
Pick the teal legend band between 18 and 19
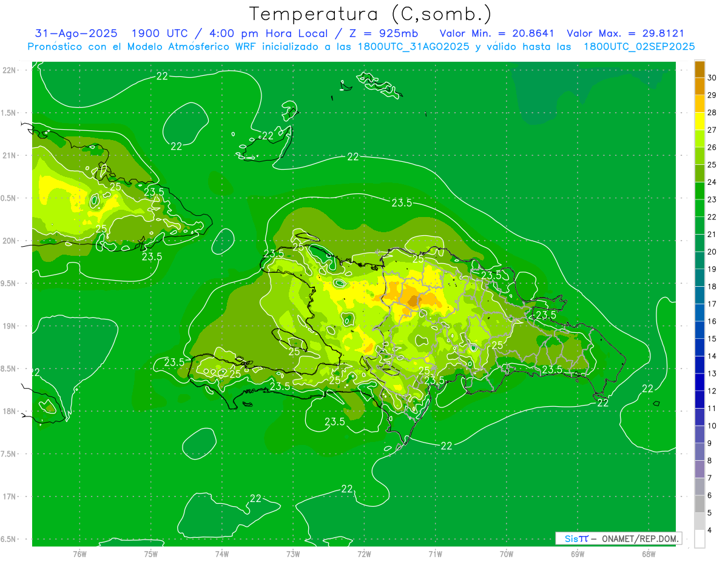click(699, 278)
